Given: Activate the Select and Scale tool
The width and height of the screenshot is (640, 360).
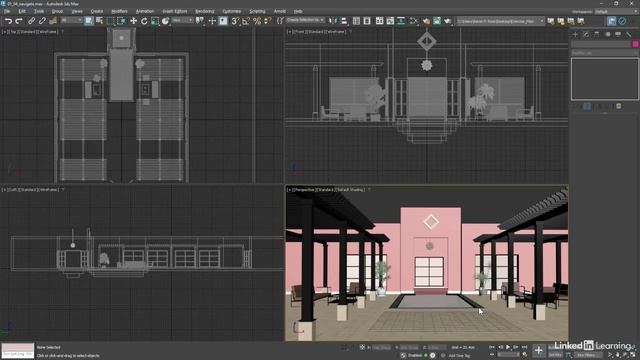Looking at the screenshot, I should point(155,21).
